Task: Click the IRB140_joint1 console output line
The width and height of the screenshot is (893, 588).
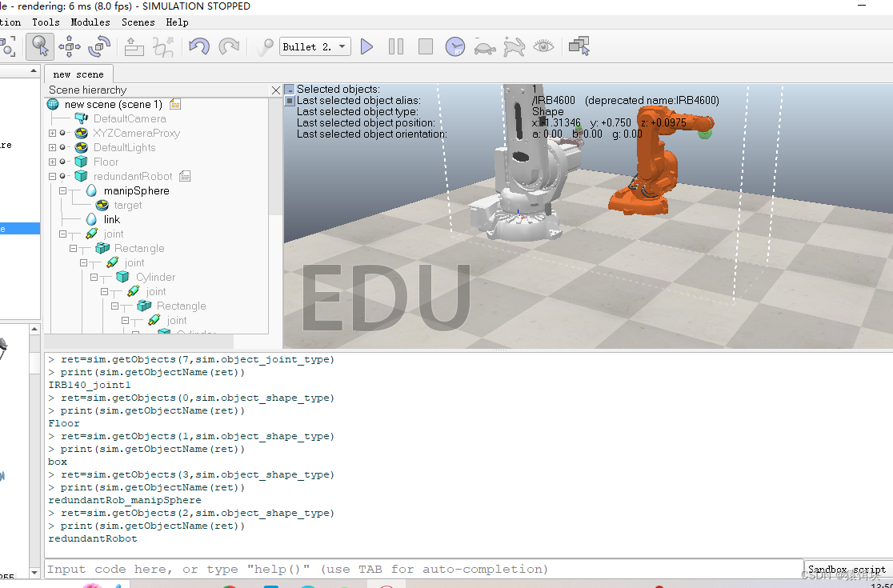Action: click(x=90, y=385)
